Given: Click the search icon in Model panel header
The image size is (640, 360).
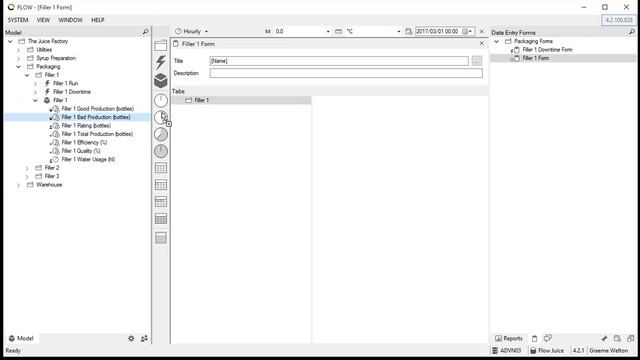Looking at the screenshot, I should [x=145, y=32].
